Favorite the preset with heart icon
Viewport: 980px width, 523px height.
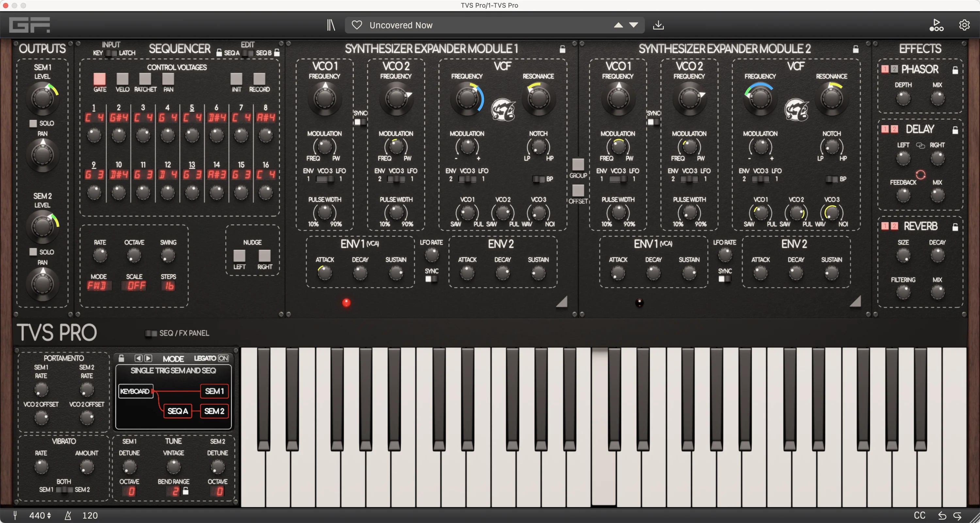(x=356, y=25)
